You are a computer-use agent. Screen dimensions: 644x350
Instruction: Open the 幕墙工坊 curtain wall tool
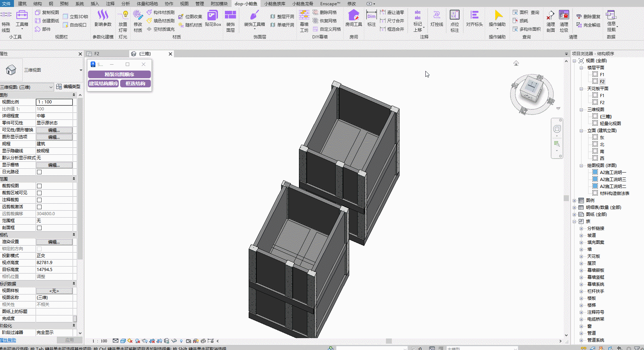[304, 21]
